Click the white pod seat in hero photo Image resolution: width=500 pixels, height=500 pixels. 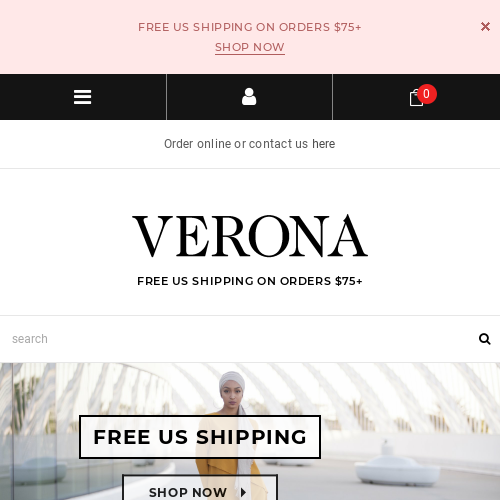pyautogui.click(x=397, y=471)
